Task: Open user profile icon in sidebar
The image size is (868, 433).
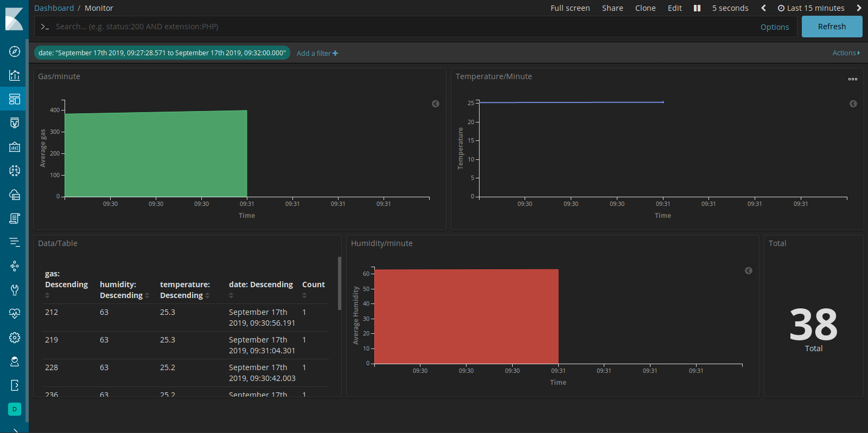Action: (15, 361)
